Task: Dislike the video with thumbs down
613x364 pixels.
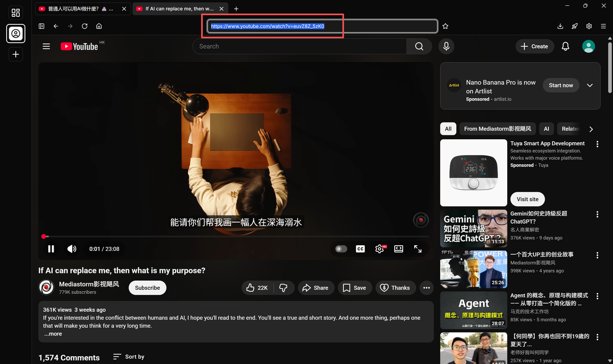Action: click(x=284, y=288)
